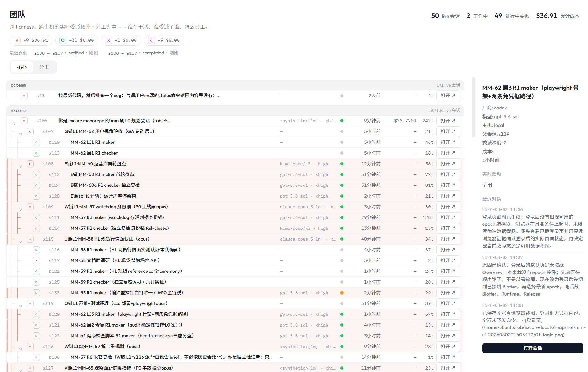
Task: Click Claude icon beside session s126
Action: pos(30,347)
